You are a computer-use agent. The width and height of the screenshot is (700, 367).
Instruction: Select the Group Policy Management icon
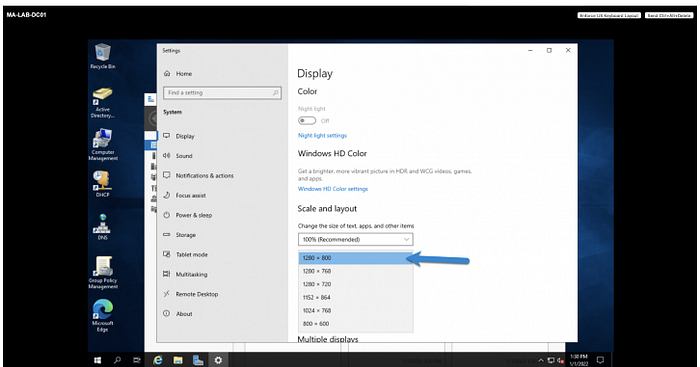click(x=103, y=272)
